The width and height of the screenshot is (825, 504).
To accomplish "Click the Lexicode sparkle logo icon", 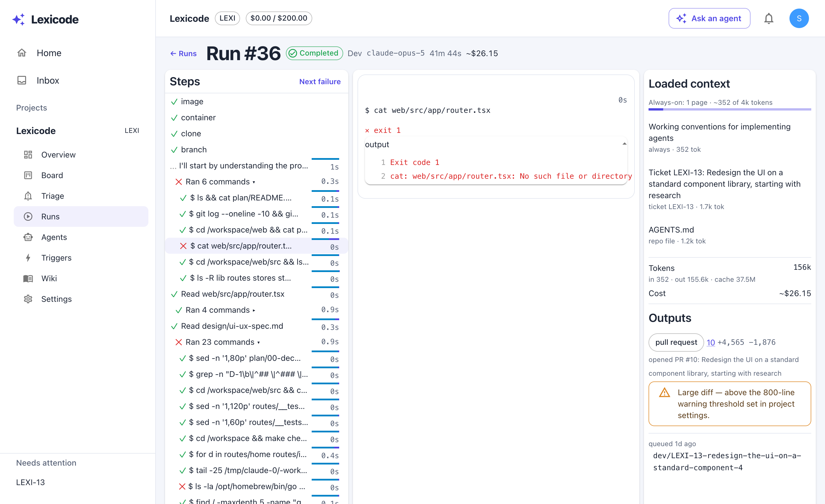I will (x=19, y=19).
